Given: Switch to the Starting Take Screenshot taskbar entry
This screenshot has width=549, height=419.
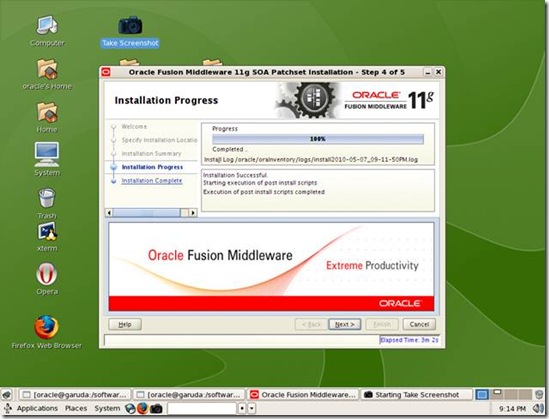Looking at the screenshot, I should [x=416, y=395].
